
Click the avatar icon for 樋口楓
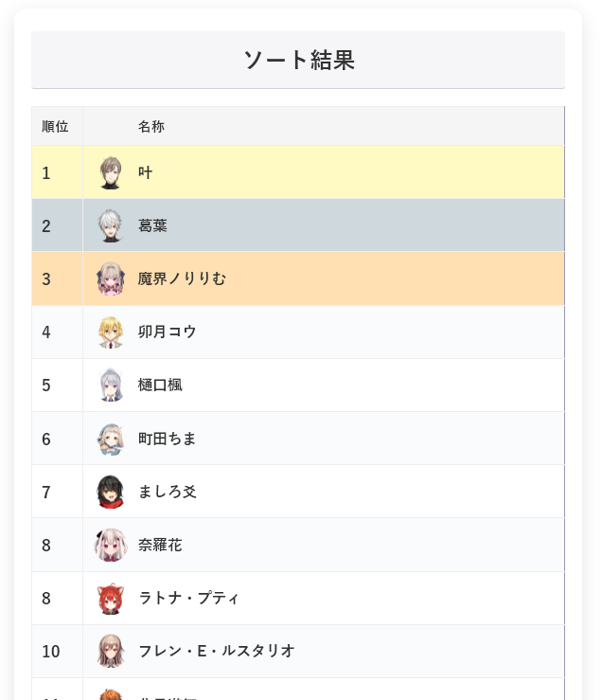point(111,385)
